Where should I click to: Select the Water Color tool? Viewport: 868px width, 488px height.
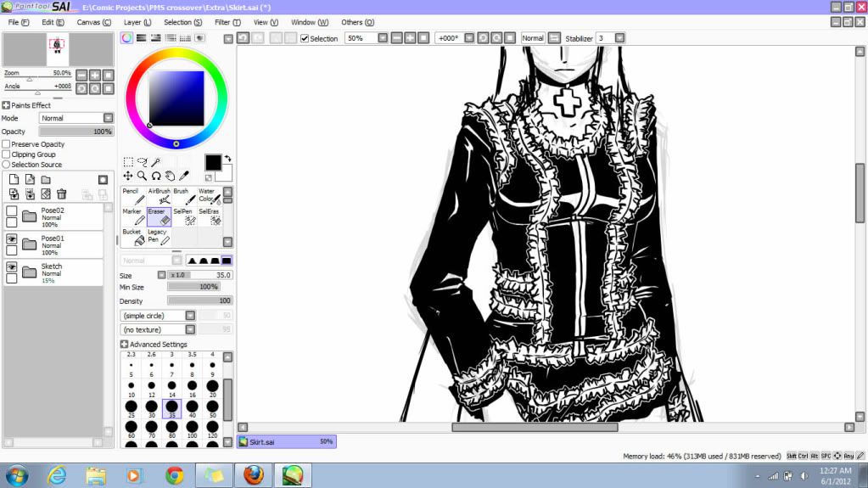(x=210, y=196)
